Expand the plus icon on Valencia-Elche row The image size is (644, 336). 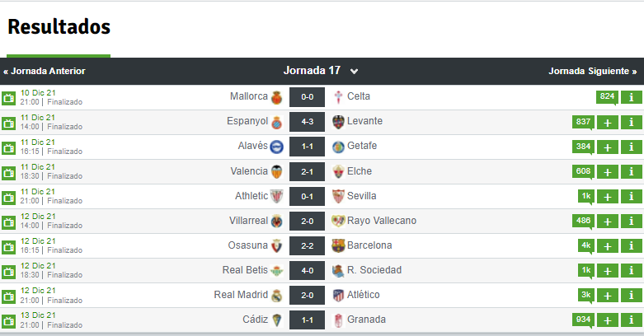point(608,172)
